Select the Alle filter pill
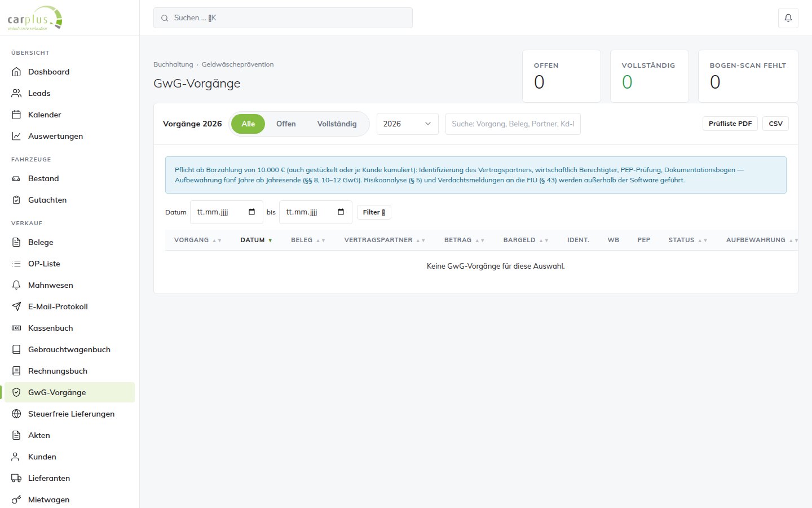This screenshot has height=508, width=812. coord(248,124)
